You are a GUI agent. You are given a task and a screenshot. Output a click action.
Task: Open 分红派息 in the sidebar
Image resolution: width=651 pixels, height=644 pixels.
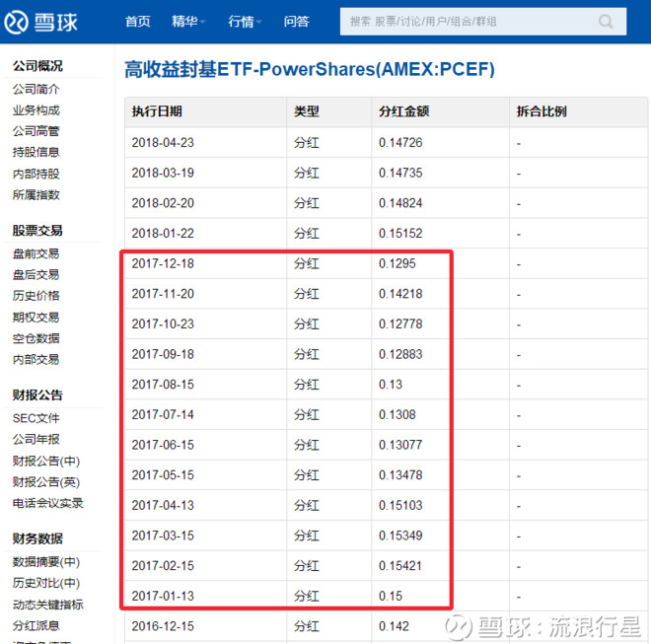(x=36, y=625)
